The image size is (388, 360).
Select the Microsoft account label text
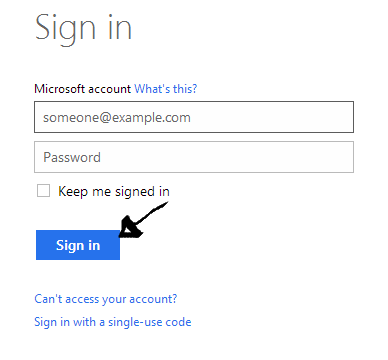82,89
